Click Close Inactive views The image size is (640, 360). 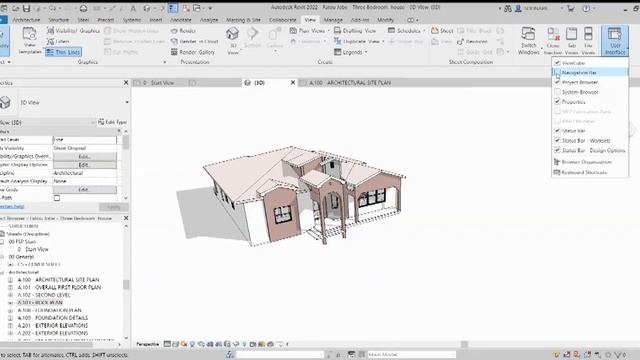tap(553, 40)
